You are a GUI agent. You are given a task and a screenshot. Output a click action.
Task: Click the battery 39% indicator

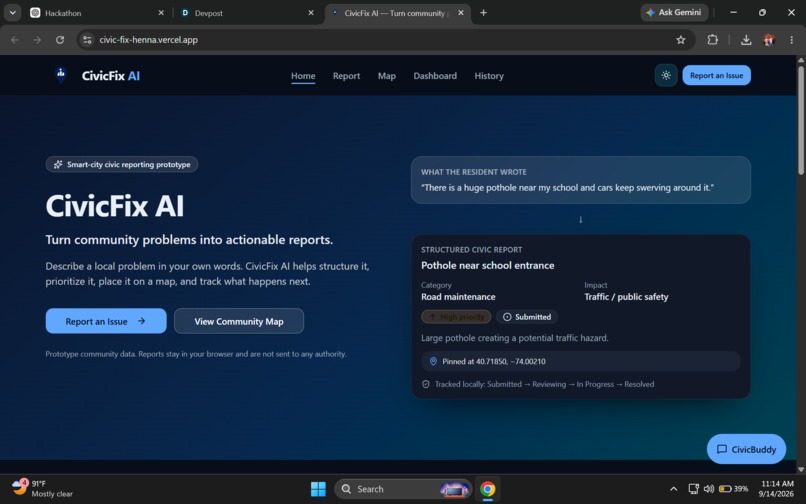pyautogui.click(x=734, y=489)
